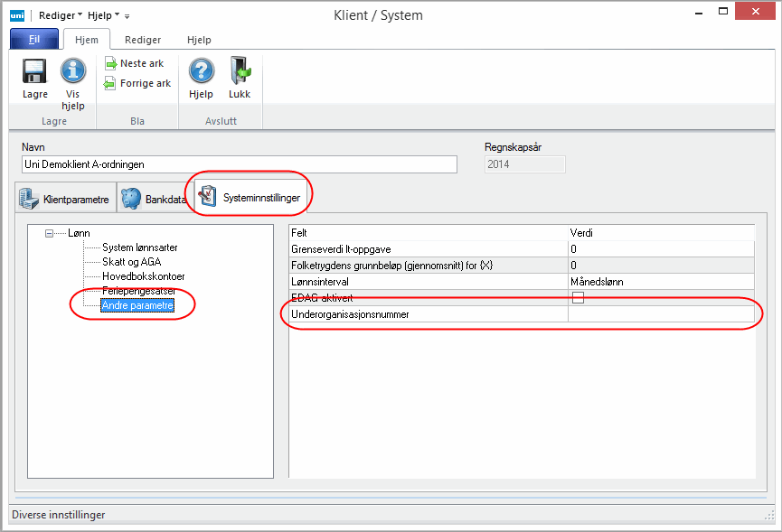The image size is (782, 532).
Task: Enable the EDAG aktivert checkbox
Action: 579,298
